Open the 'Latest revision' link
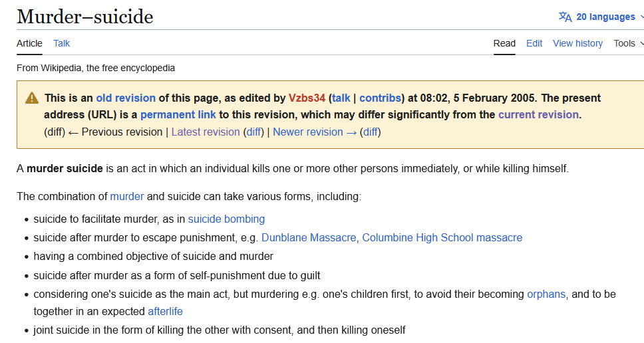The height and width of the screenshot is (343, 644). click(206, 132)
